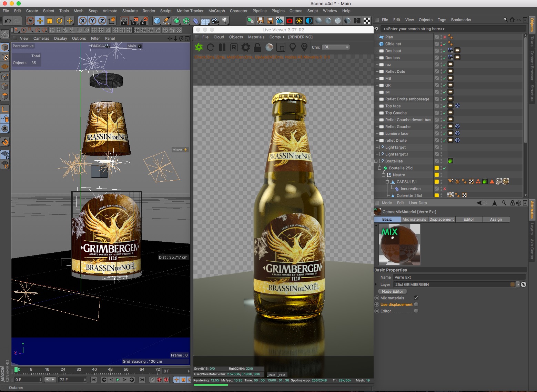Image resolution: width=537 pixels, height=392 pixels.
Task: Collapse the material preview triangle in Attributes
Action: coord(376,225)
